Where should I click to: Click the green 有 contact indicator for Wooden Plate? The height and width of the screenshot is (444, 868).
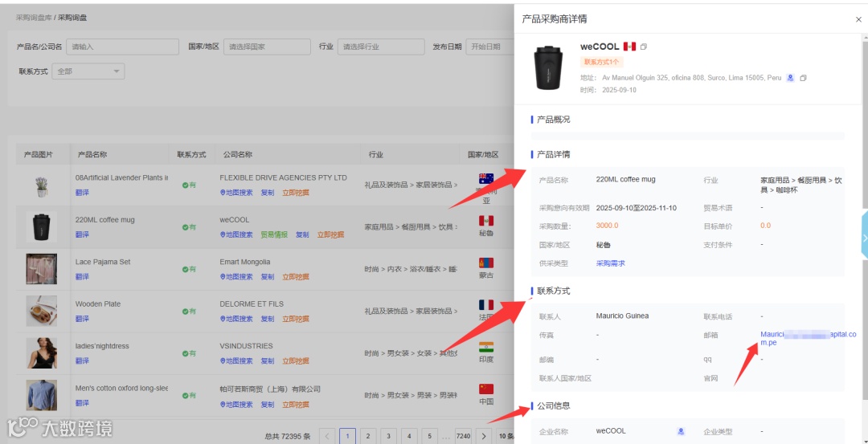[x=190, y=312]
